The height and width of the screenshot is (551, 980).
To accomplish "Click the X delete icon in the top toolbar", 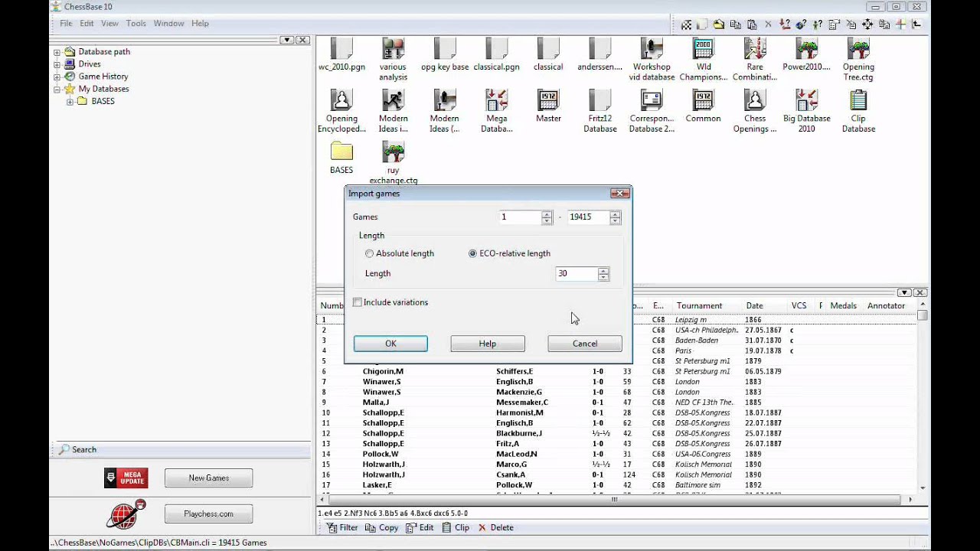I will (769, 24).
